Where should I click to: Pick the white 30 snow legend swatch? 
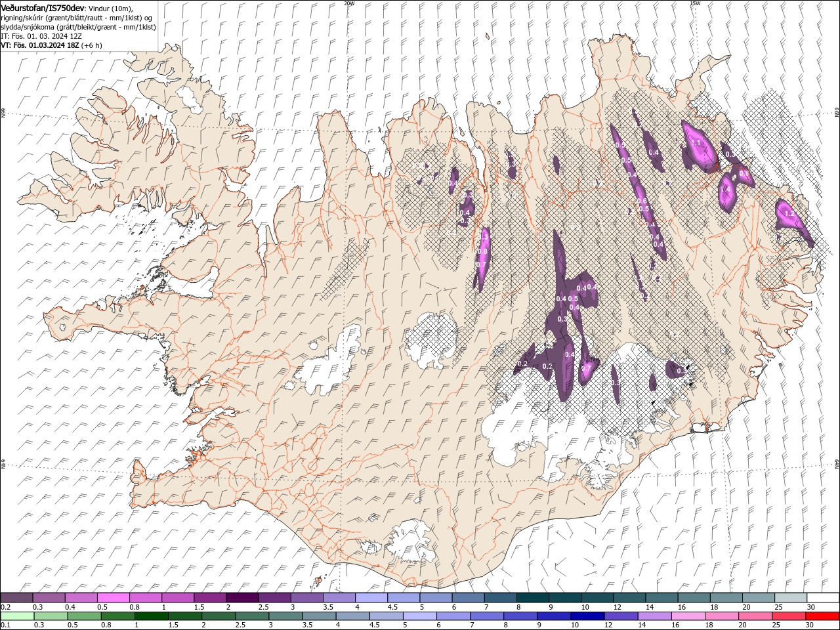coord(823,598)
